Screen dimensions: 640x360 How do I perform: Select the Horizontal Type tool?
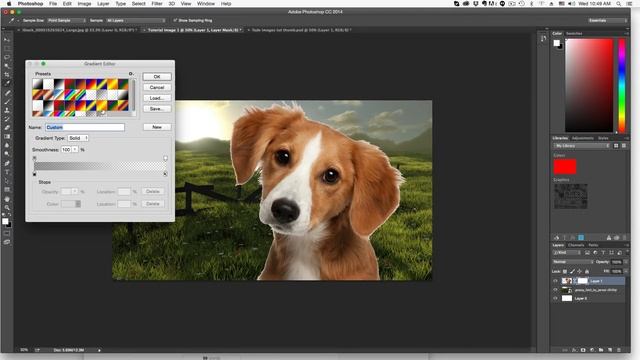7,172
